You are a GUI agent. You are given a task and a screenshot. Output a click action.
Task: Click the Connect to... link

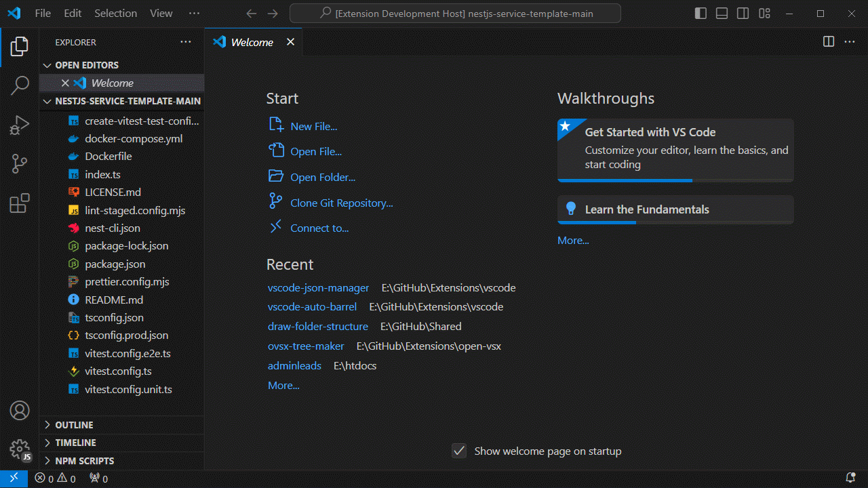tap(319, 228)
